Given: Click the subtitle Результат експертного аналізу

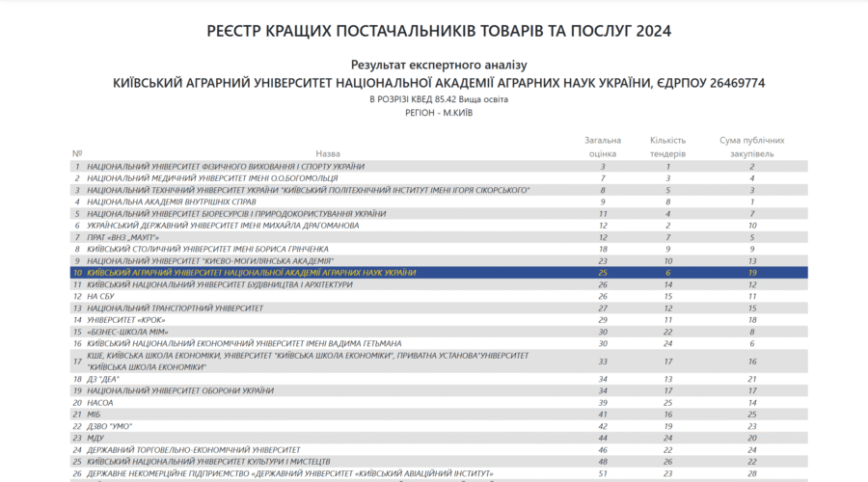Looking at the screenshot, I should click(x=439, y=65).
